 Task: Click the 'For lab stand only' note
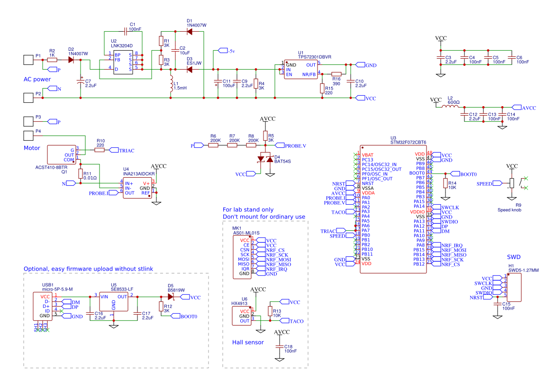[248, 210]
